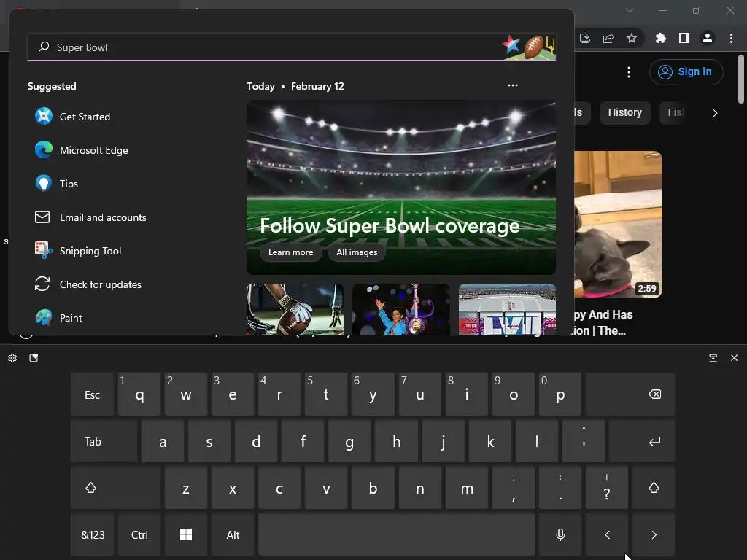Tap the Esc key on touch keyboard
The height and width of the screenshot is (560, 747).
[x=93, y=394]
